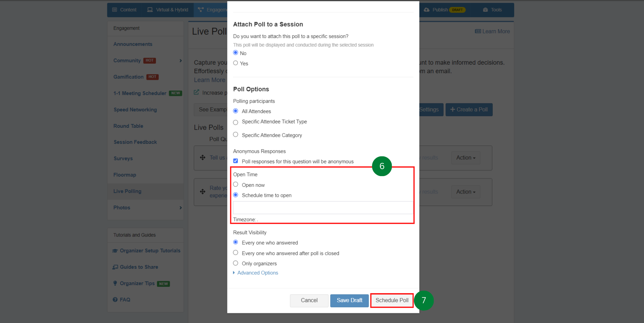Switch to Virtual & Hybrid tab
The height and width of the screenshot is (323, 644).
click(x=168, y=10)
